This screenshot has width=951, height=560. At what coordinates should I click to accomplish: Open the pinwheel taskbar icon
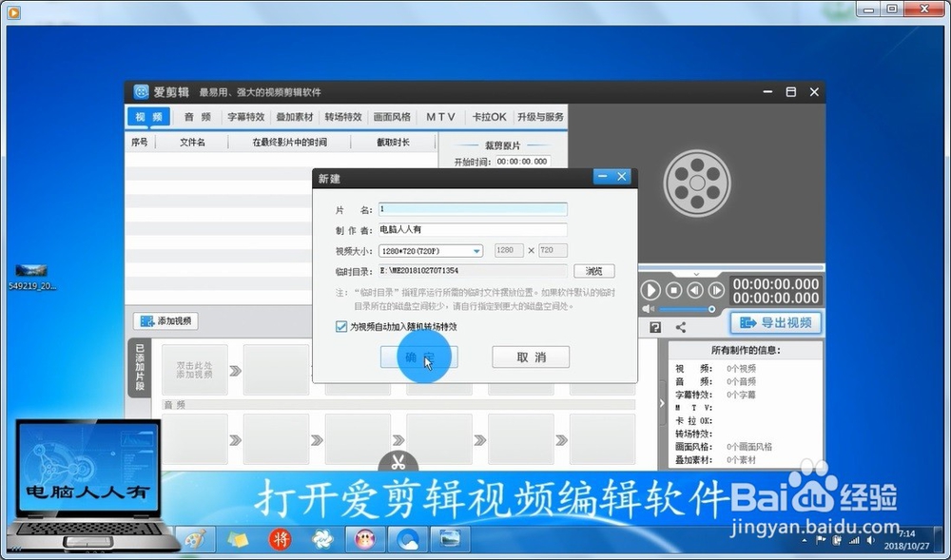tap(322, 539)
